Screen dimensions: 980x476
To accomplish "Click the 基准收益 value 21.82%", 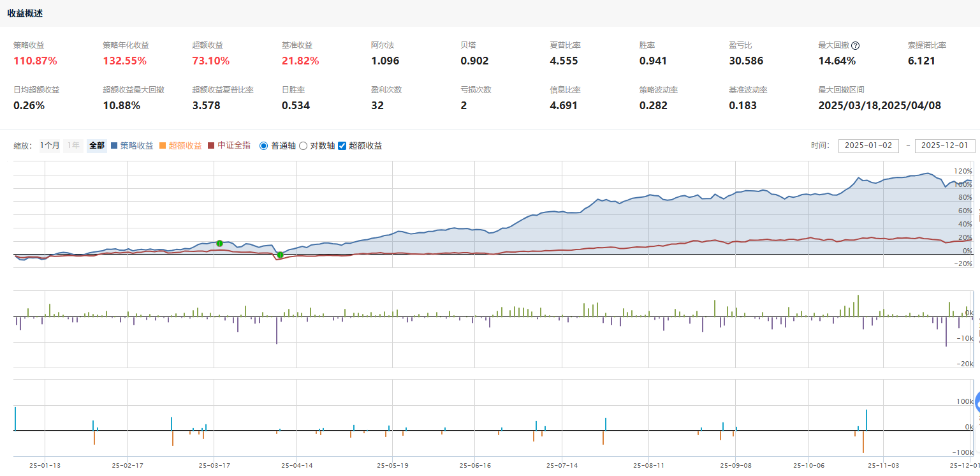I will (300, 61).
